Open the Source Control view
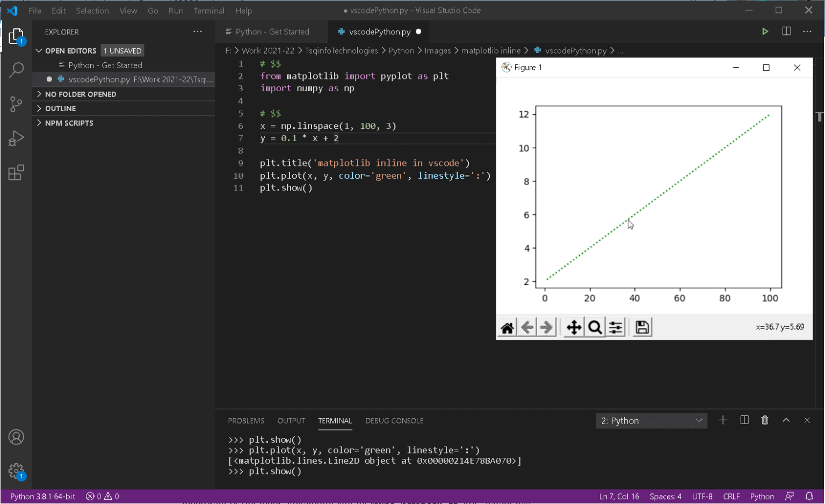This screenshot has width=825, height=504. click(x=16, y=104)
